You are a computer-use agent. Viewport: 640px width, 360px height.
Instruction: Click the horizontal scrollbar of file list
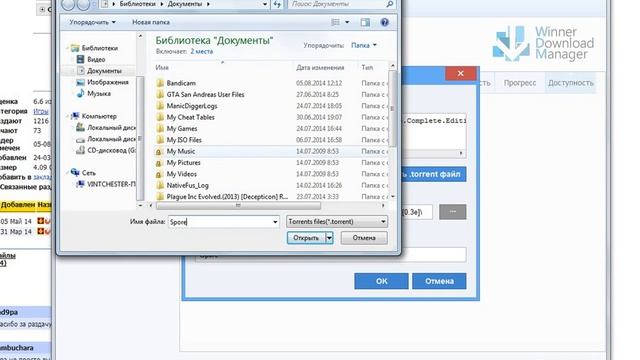coord(238,206)
